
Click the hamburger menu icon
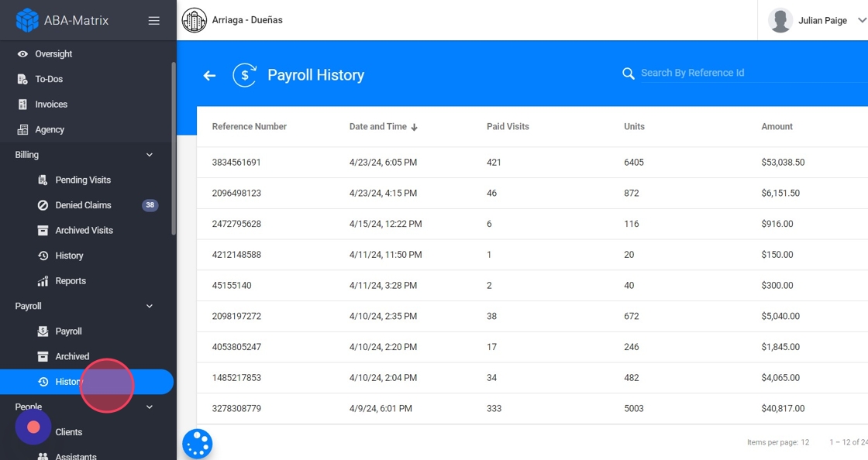click(154, 21)
